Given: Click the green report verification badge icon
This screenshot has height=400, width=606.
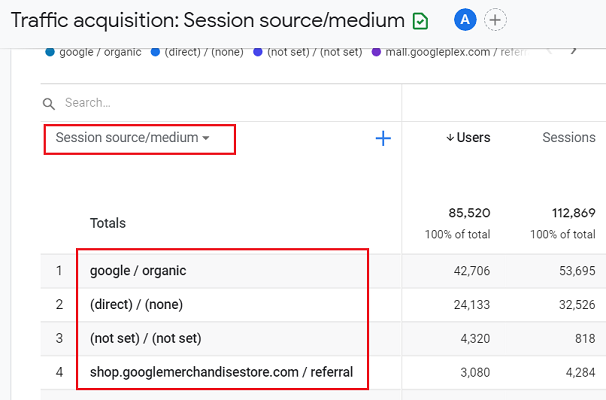Looking at the screenshot, I should 422,20.
